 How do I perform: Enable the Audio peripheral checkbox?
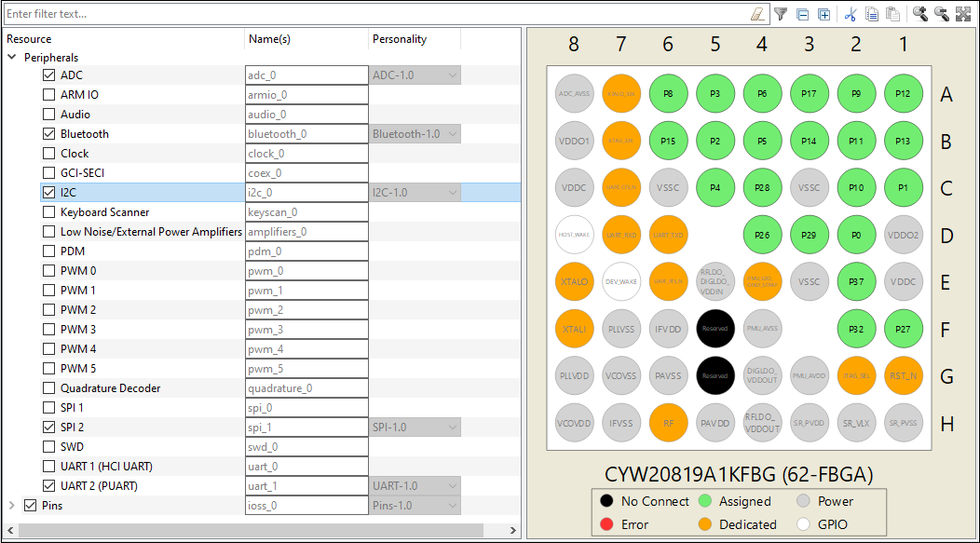pyautogui.click(x=48, y=115)
